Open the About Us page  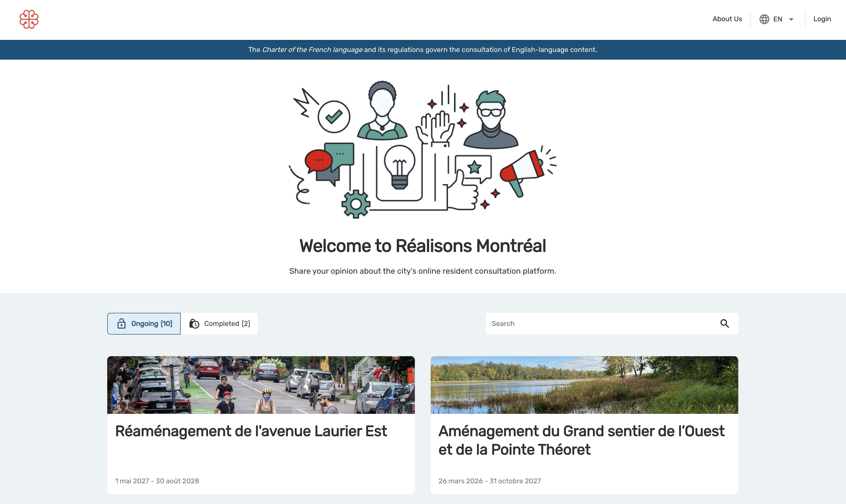point(727,19)
